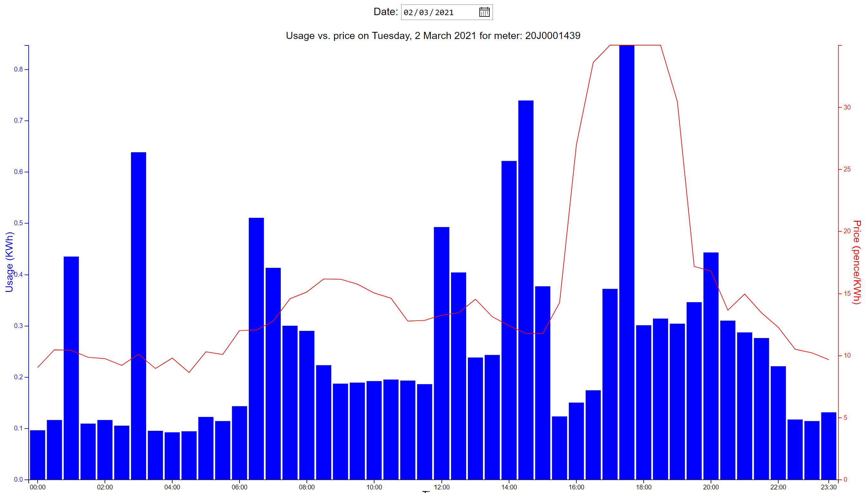Click the Date label
This screenshot has width=868, height=493.
[x=385, y=12]
